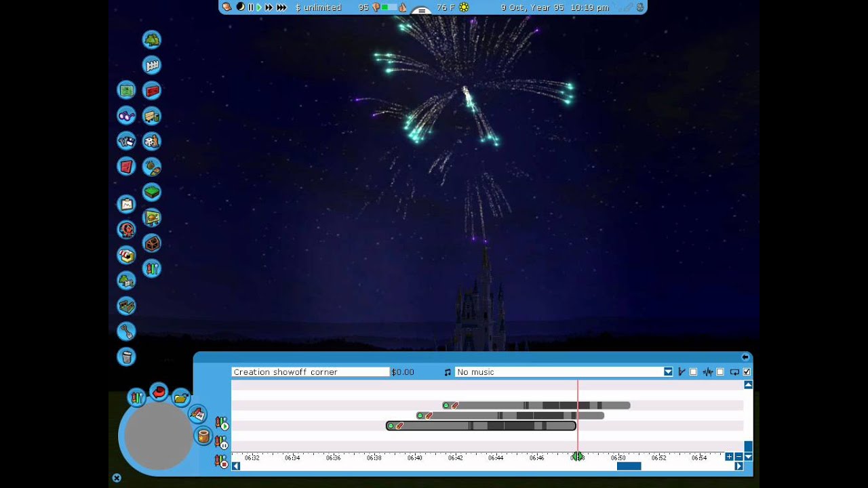Toggle the loop checked checkbox
This screenshot has width=868, height=488.
(747, 372)
